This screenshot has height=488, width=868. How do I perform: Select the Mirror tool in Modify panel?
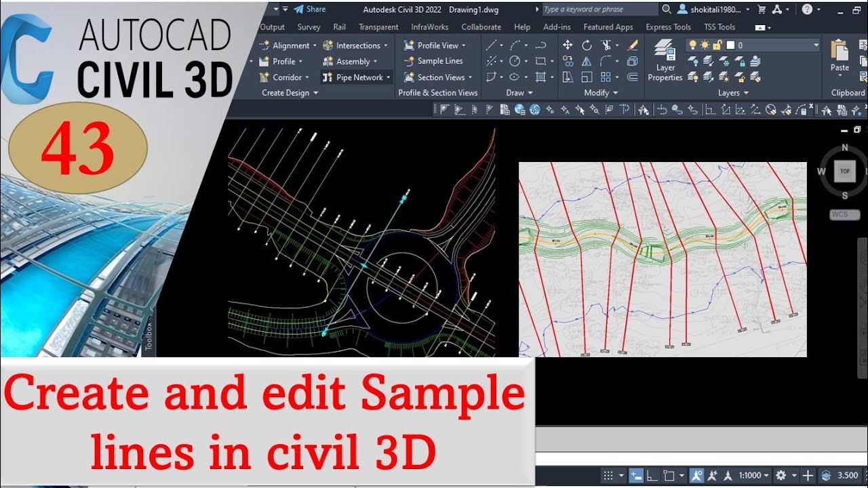tap(587, 61)
